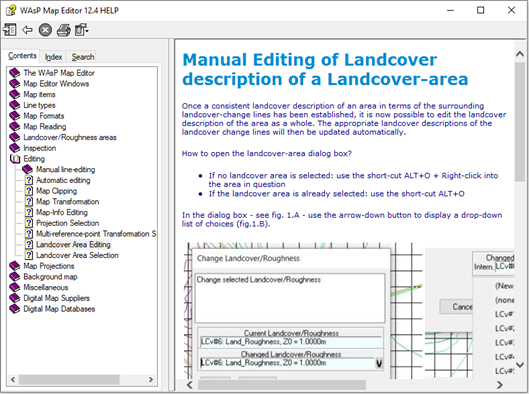Click the Stop toolbar icon
The width and height of the screenshot is (529, 394).
coord(45,30)
